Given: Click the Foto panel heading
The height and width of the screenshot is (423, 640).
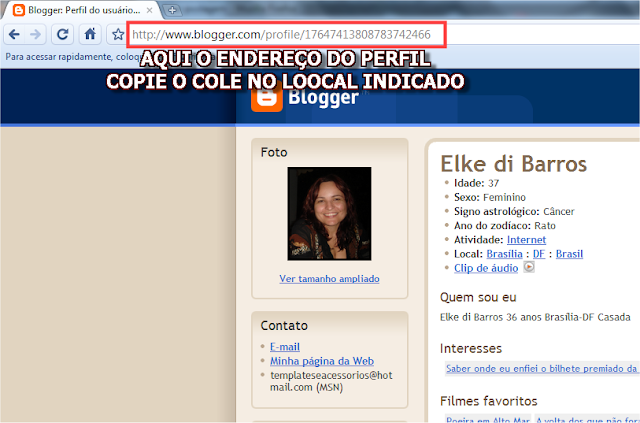Looking at the screenshot, I should coord(274,152).
